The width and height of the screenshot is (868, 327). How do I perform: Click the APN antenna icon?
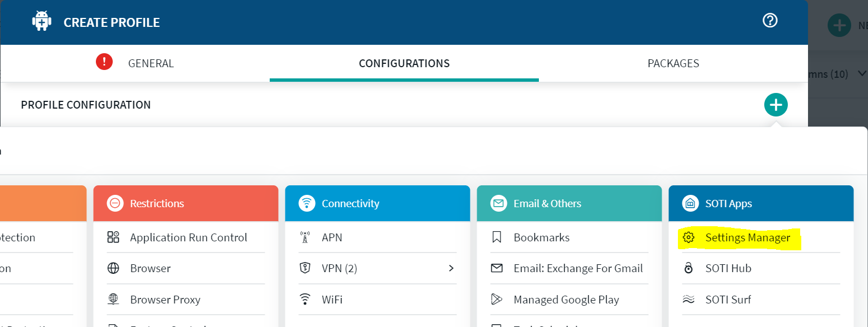[305, 237]
